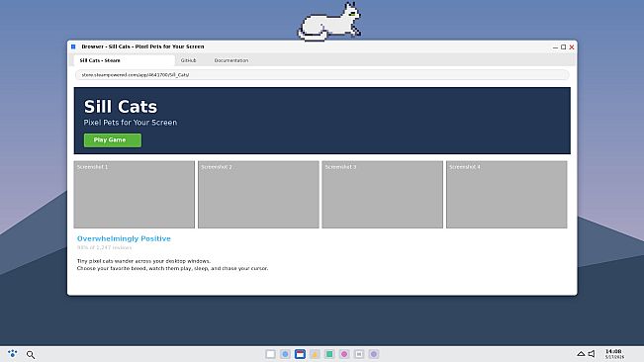This screenshot has width=644, height=362.
Task: Click the active browser window taskbar icon
Action: click(300, 354)
